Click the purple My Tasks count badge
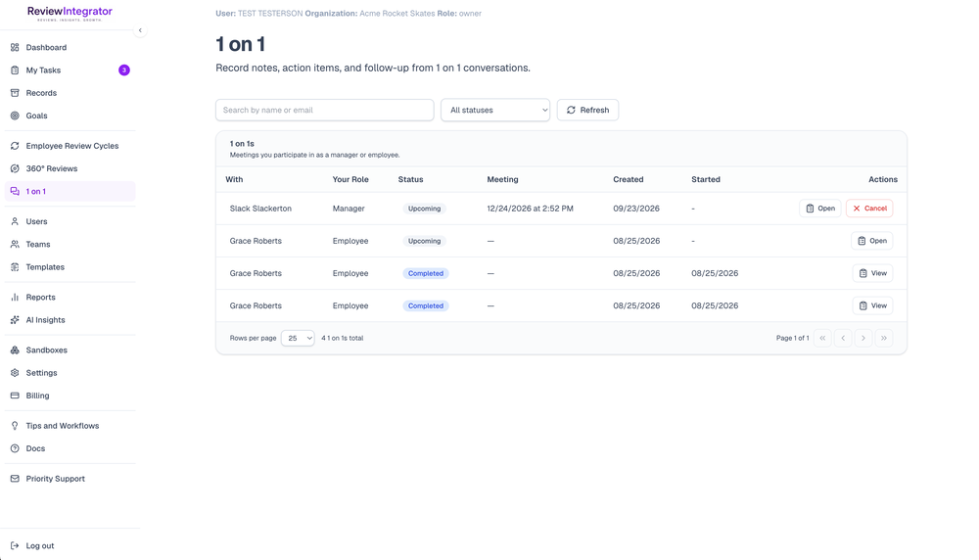979x560 pixels. [x=124, y=70]
